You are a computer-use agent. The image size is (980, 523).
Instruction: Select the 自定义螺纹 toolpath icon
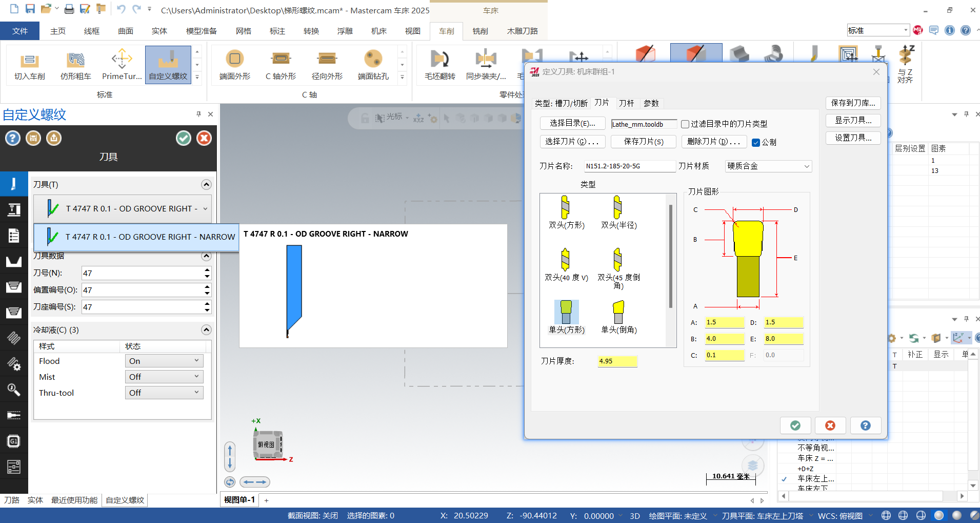168,65
